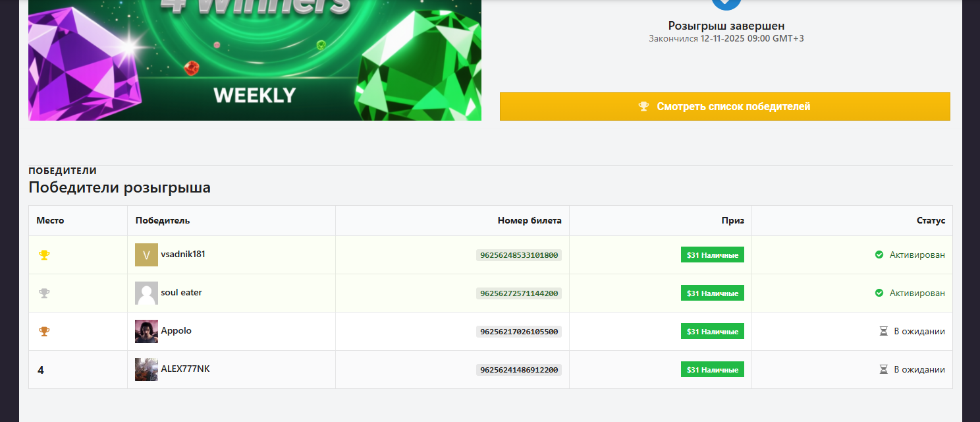Click the bronze trophy icon for third place
This screenshot has height=422, width=980.
44,332
